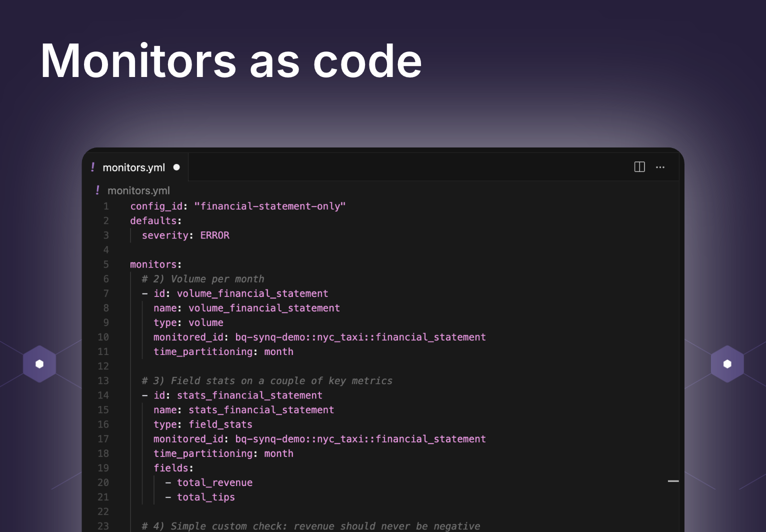Screen dimensions: 766x532
Task: Click the breadcrumb YAML exclamation icon
Action: pos(97,190)
